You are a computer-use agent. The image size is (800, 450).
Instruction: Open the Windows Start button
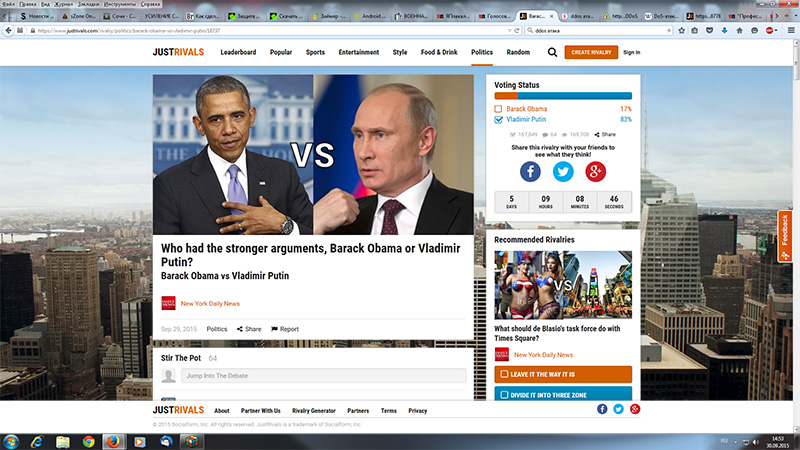pyautogui.click(x=11, y=442)
